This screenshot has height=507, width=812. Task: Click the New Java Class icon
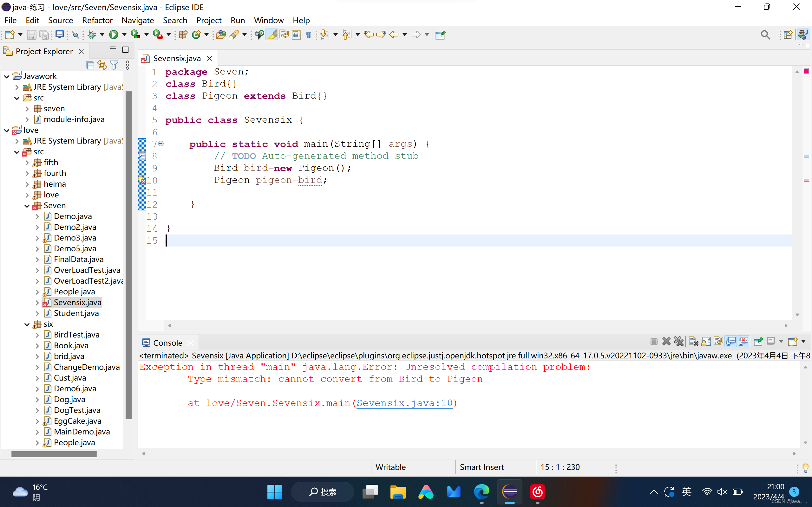point(196,35)
